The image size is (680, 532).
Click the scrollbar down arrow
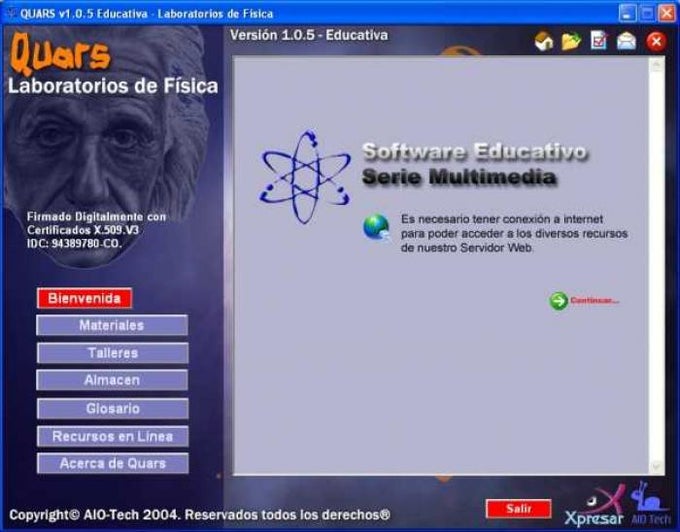(x=656, y=467)
